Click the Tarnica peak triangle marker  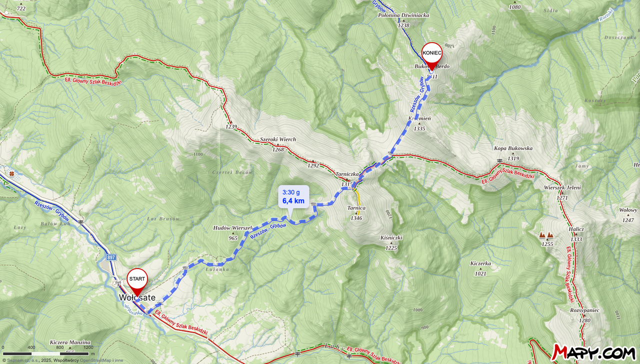(356, 213)
